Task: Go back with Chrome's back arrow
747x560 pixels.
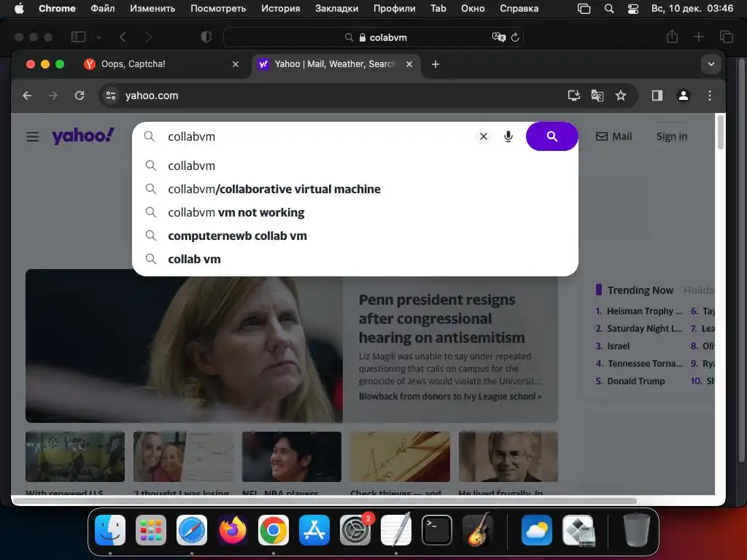Action: click(27, 96)
